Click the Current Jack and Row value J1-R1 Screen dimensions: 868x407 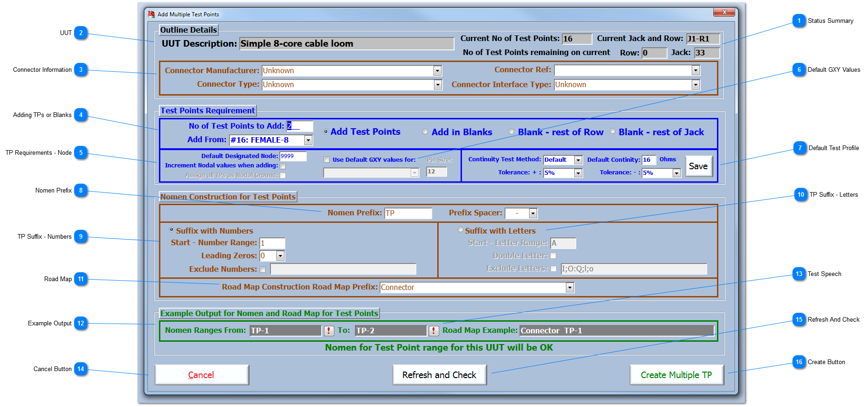[x=703, y=39]
